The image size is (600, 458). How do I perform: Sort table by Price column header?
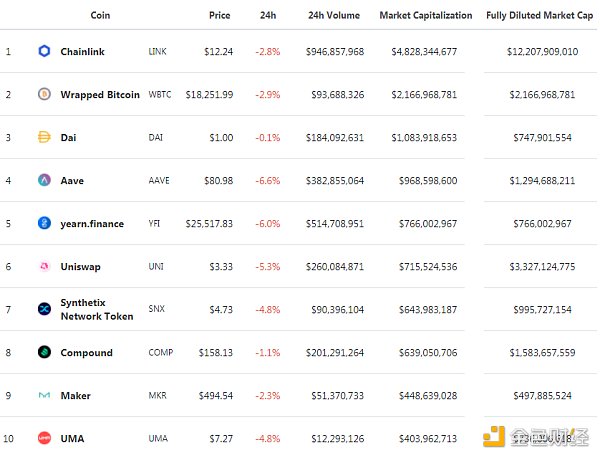(219, 16)
